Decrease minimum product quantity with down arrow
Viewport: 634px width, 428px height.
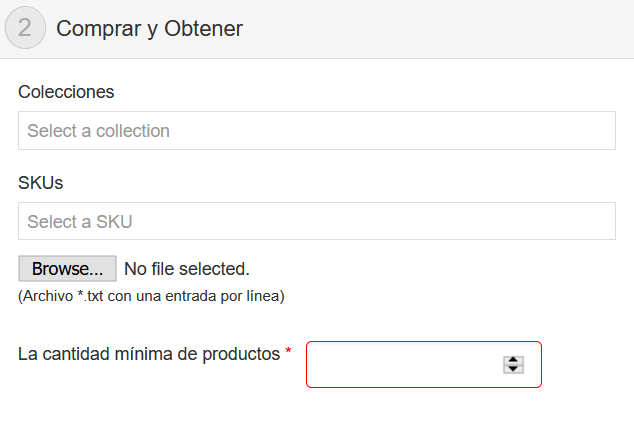[514, 369]
